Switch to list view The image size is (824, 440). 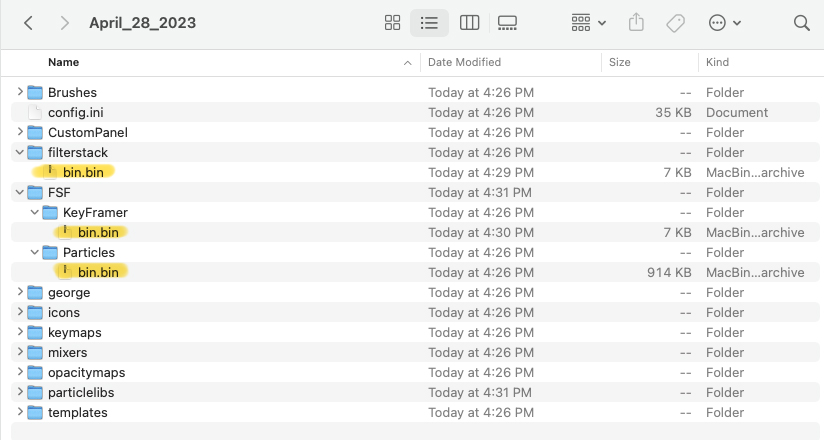coord(429,23)
